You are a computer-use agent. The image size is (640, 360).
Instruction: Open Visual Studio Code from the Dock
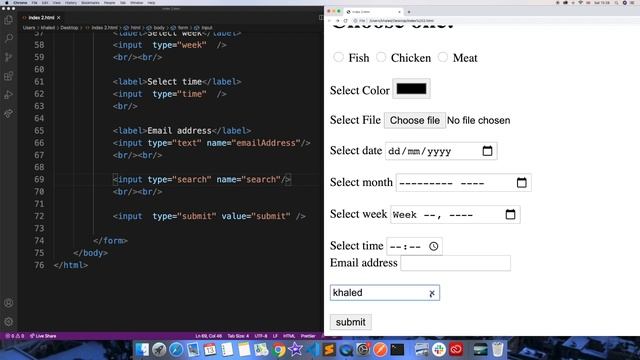point(312,349)
